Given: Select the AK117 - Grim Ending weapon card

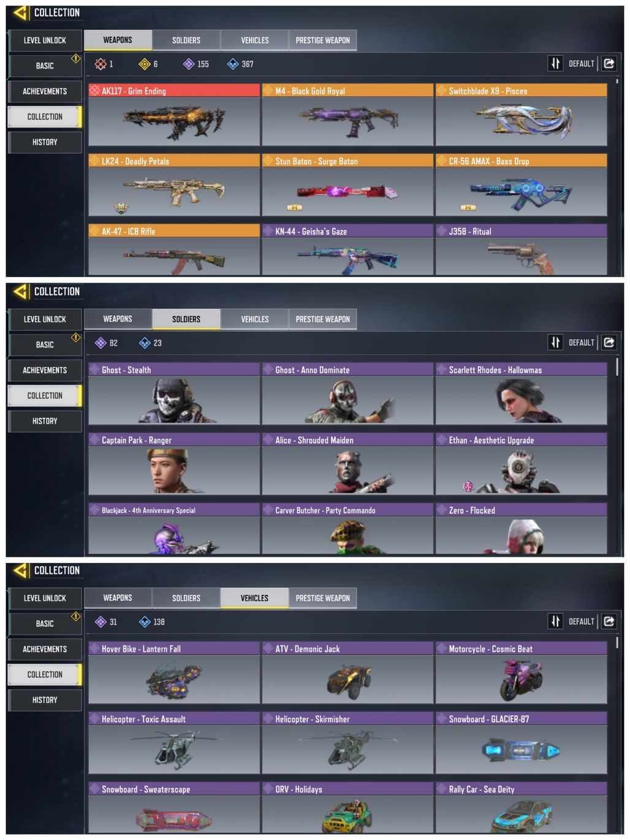Looking at the screenshot, I should [174, 115].
